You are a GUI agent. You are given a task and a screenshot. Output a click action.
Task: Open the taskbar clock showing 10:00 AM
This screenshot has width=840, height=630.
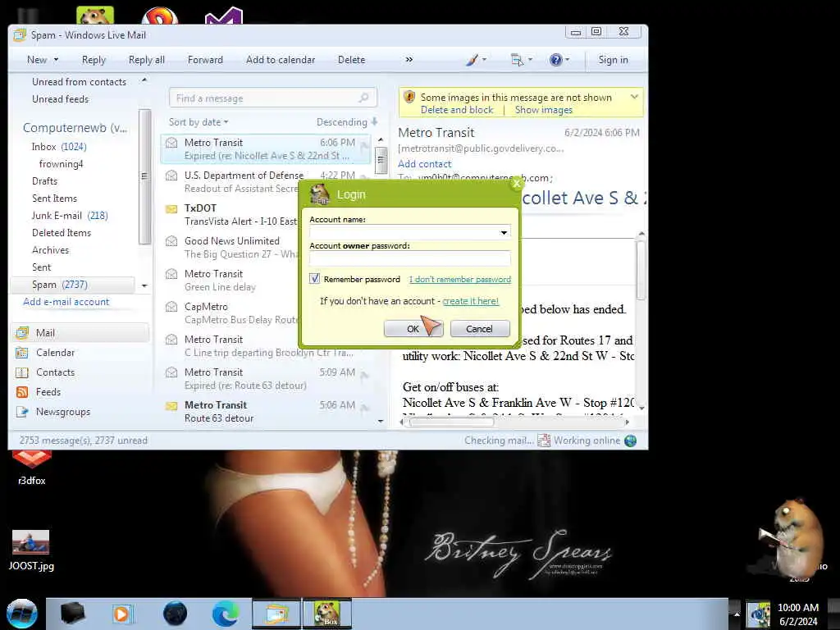tap(797, 614)
